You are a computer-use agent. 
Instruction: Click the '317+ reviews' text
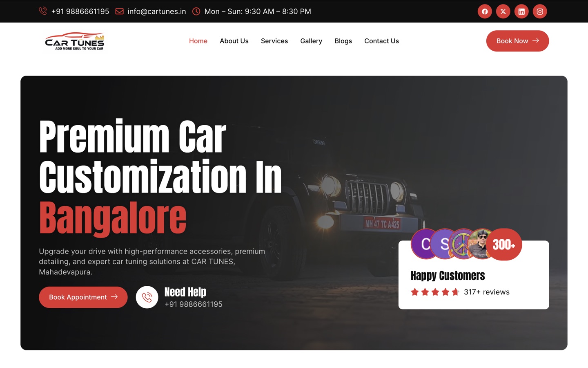coord(487,292)
